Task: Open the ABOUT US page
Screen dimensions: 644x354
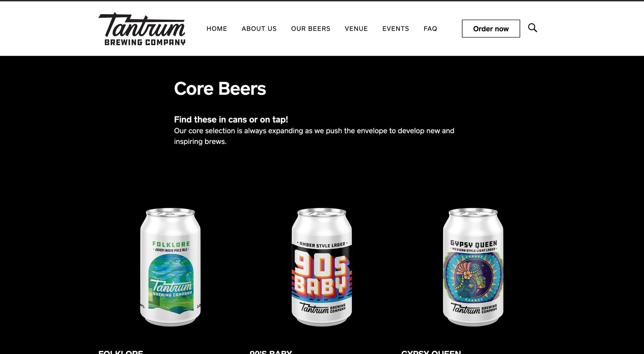Action: pos(259,29)
